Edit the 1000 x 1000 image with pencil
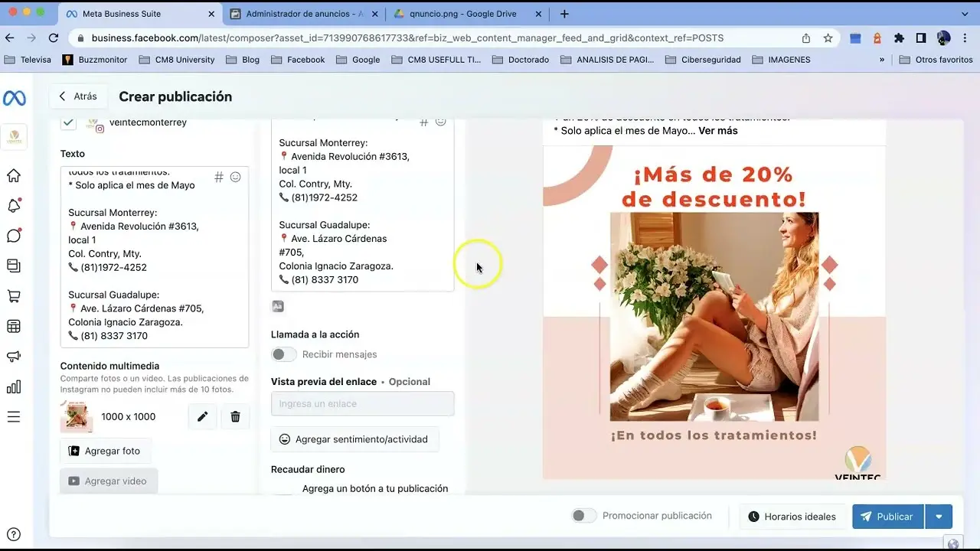Viewport: 980px width, 551px height. tap(202, 416)
